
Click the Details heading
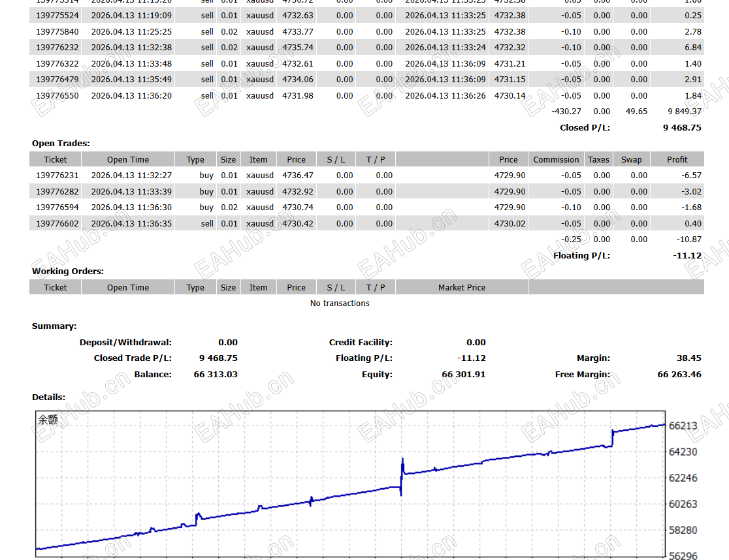(48, 397)
